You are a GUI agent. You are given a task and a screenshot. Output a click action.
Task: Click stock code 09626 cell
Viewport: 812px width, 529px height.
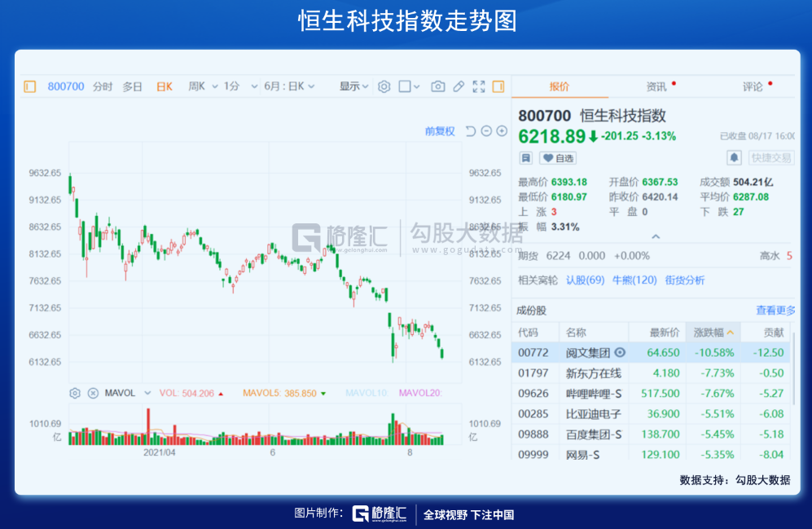tap(533, 393)
